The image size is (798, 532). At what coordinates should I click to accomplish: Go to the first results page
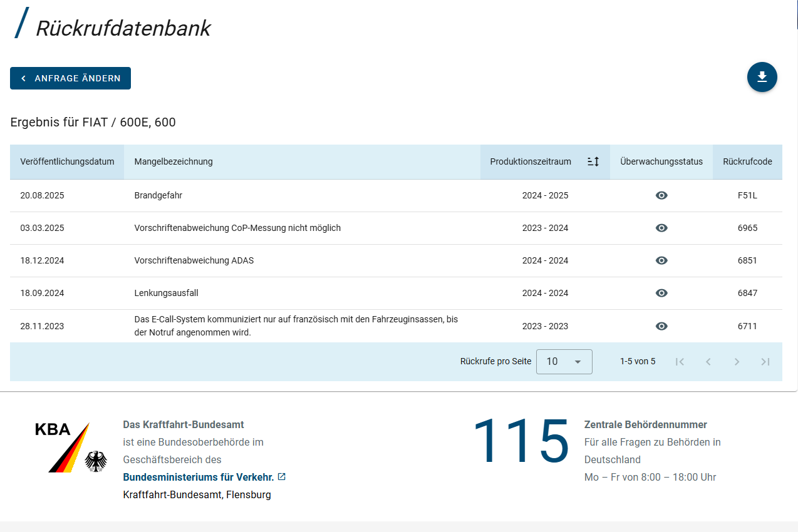point(680,362)
